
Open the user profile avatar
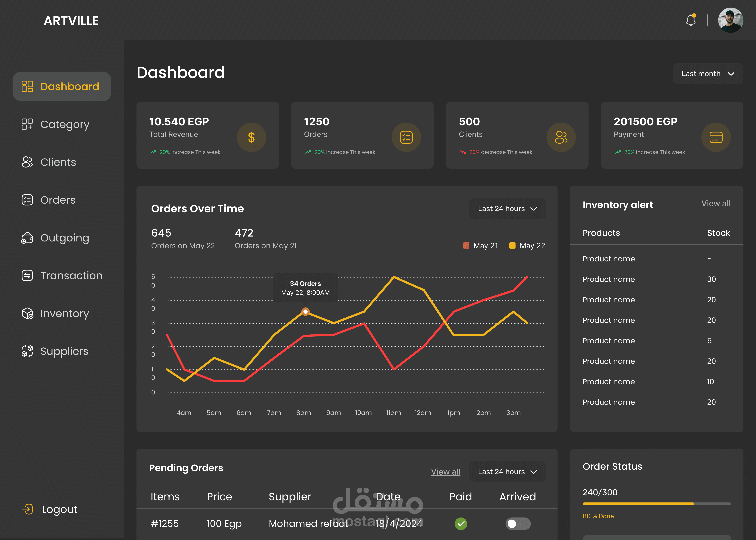point(730,20)
